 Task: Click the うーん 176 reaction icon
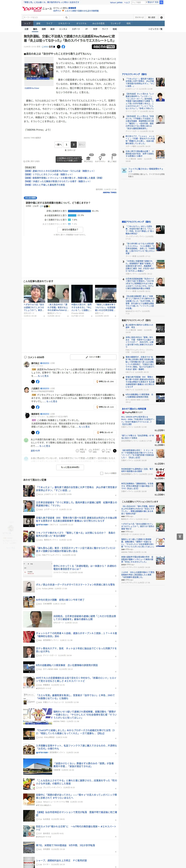coord(103,450)
